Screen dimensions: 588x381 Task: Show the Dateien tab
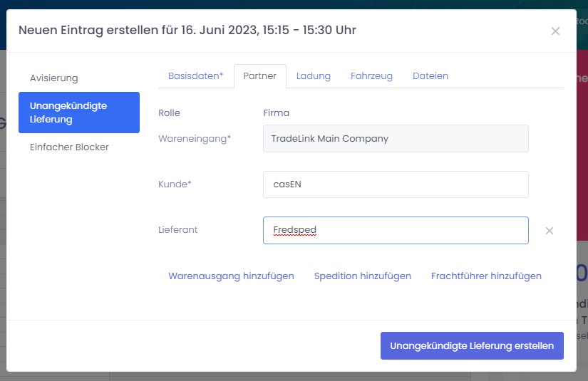[x=430, y=76]
